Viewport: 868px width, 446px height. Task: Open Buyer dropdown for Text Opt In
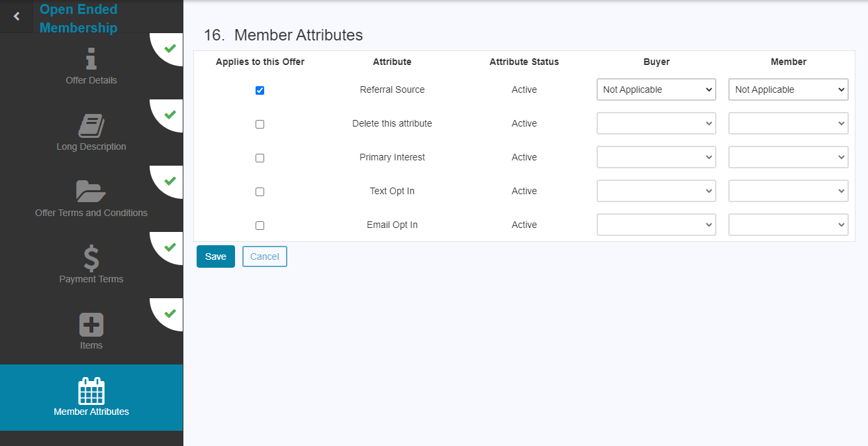[656, 191]
